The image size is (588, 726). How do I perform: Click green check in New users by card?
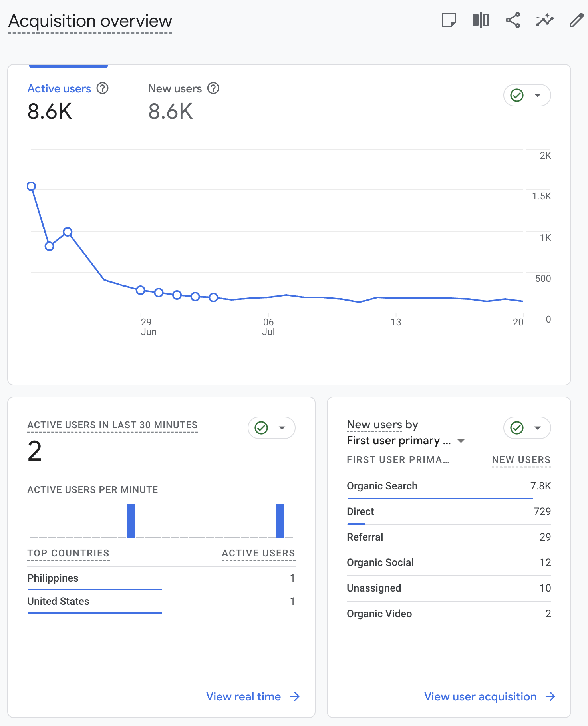point(517,428)
